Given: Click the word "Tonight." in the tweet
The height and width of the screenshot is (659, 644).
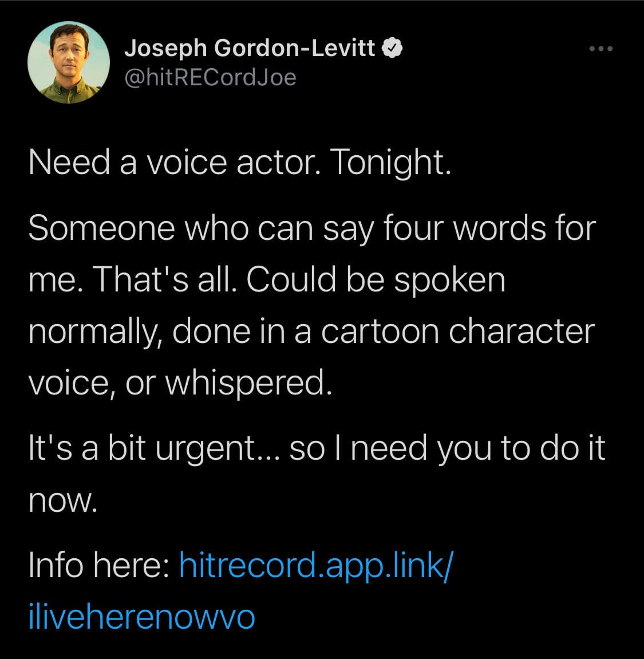Looking at the screenshot, I should (390, 163).
